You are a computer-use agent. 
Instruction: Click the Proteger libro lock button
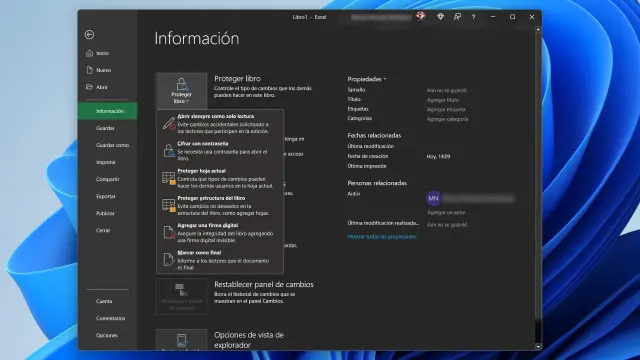click(181, 91)
